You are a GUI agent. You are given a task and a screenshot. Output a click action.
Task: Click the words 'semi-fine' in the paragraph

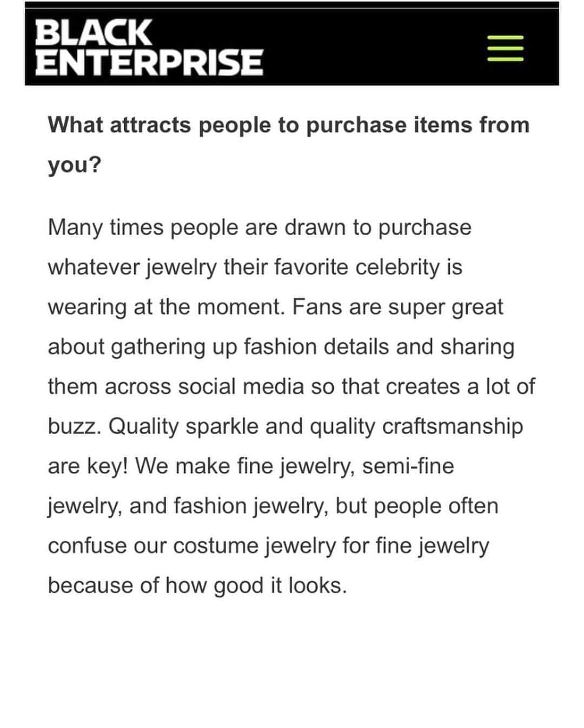(x=408, y=466)
